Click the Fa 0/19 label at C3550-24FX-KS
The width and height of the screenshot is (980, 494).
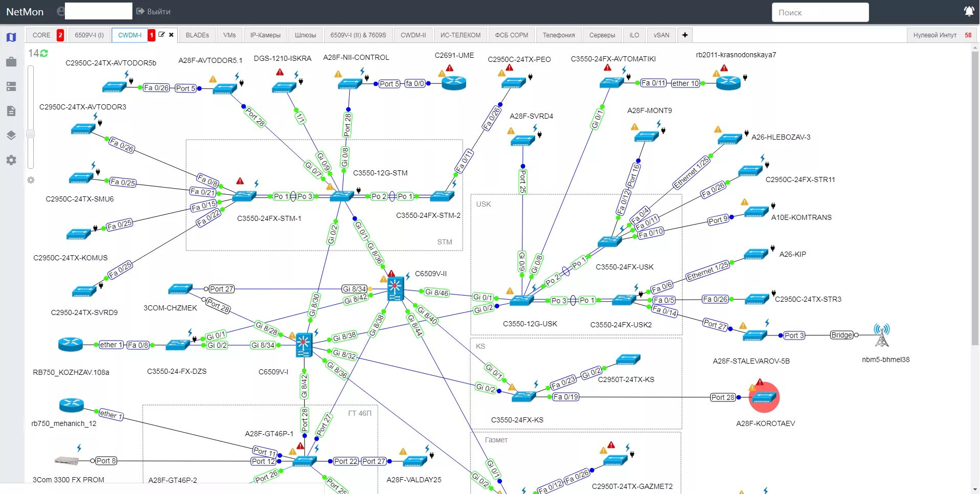click(x=566, y=397)
